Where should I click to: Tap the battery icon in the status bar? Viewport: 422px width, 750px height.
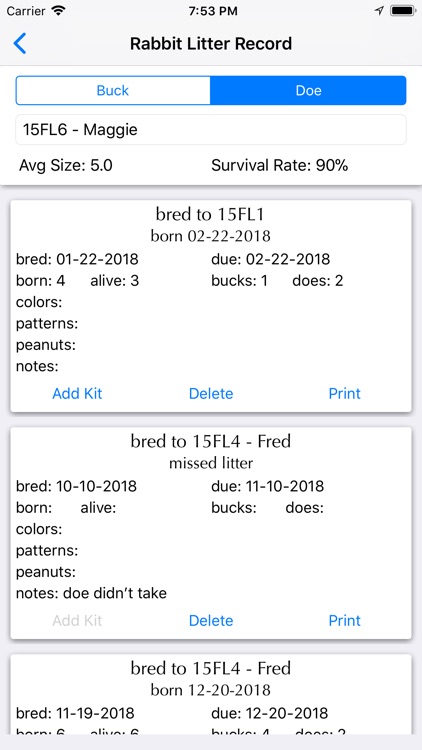pos(402,11)
